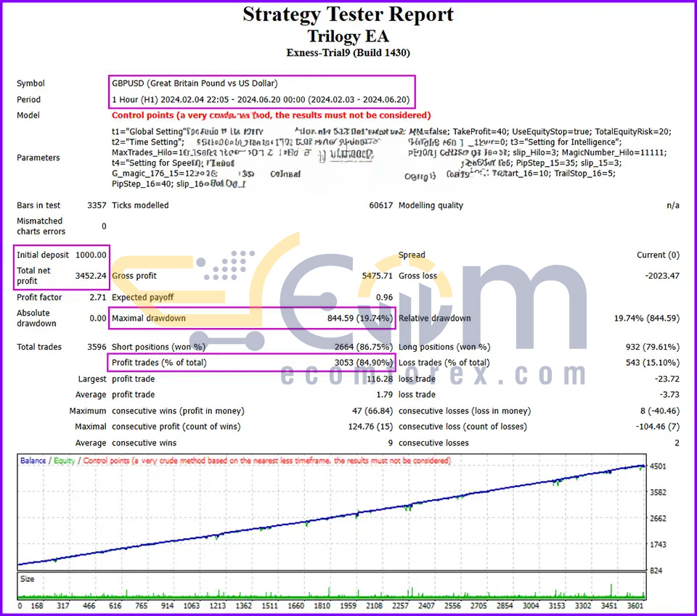The image size is (697, 616).
Task: Click consecutive loss value '-104.46 (7)'
Action: click(x=658, y=427)
